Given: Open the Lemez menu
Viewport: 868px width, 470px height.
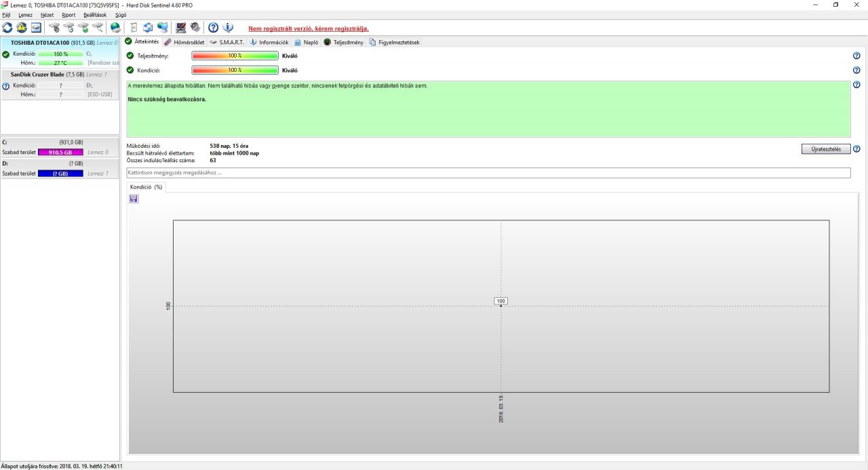Looking at the screenshot, I should tap(25, 14).
